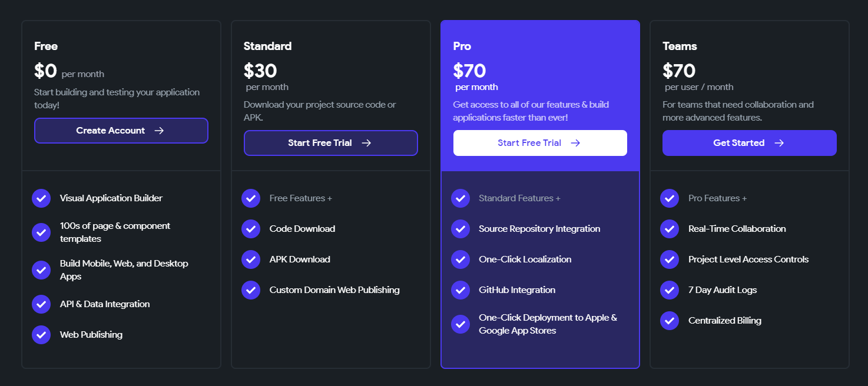Click the checkmark next to Code Download
Image resolution: width=868 pixels, height=386 pixels.
(251, 229)
